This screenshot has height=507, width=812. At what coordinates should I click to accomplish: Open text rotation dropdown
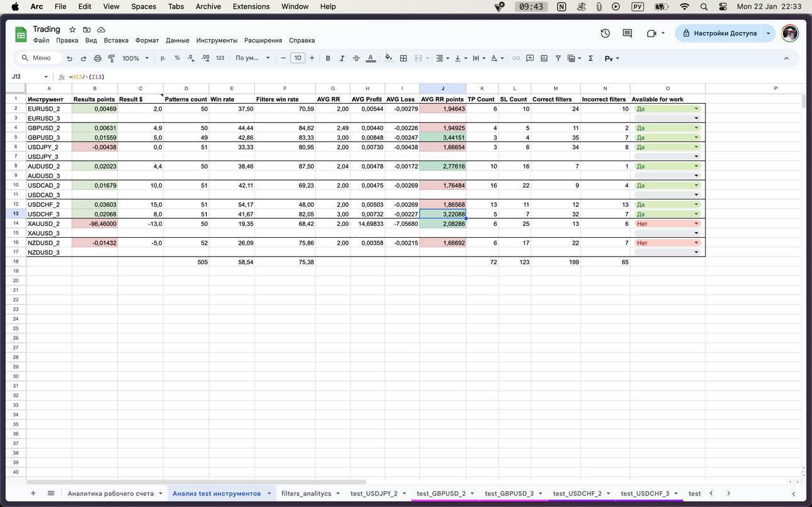click(497, 58)
